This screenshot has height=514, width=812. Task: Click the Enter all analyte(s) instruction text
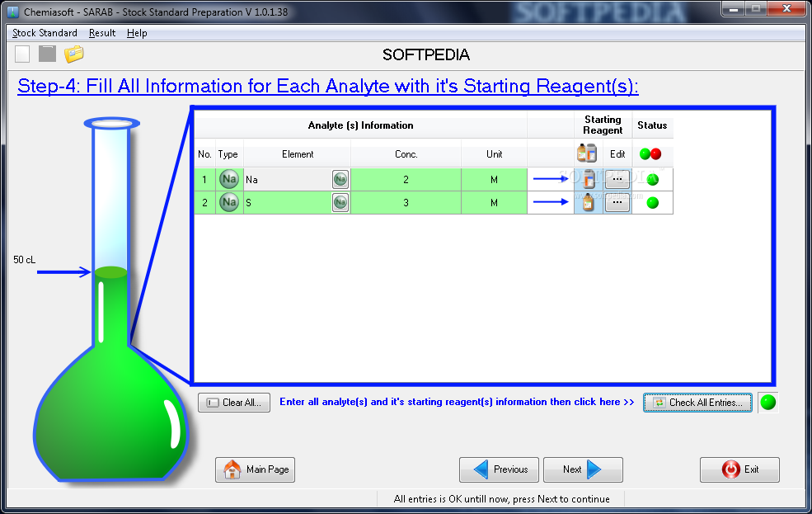coord(457,402)
